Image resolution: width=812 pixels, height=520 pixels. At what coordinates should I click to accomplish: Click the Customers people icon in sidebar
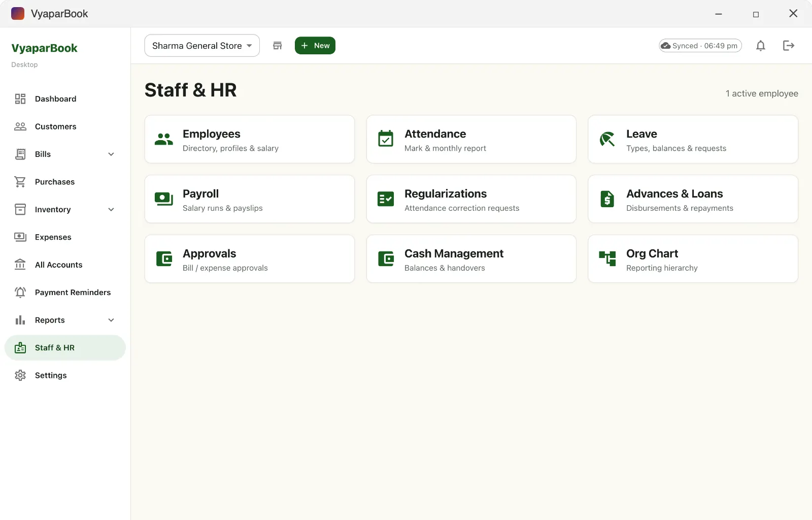coord(20,126)
